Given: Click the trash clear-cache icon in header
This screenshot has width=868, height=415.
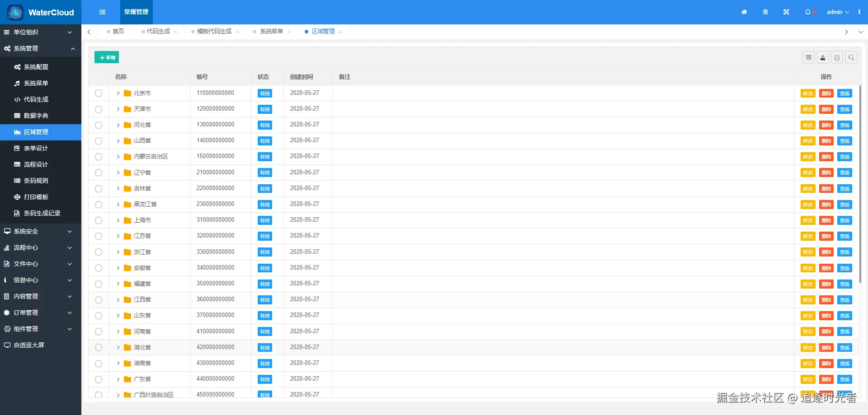Looking at the screenshot, I should click(x=765, y=12).
